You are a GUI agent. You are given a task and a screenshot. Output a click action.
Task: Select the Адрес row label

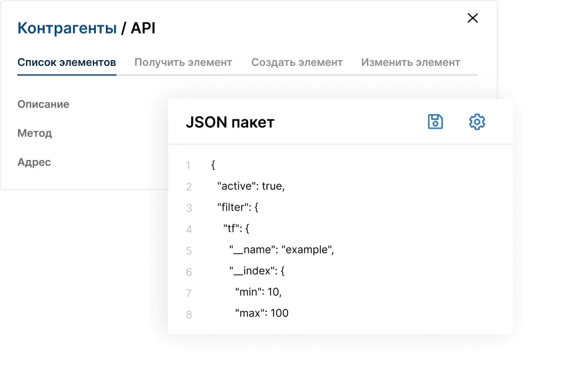(x=34, y=162)
